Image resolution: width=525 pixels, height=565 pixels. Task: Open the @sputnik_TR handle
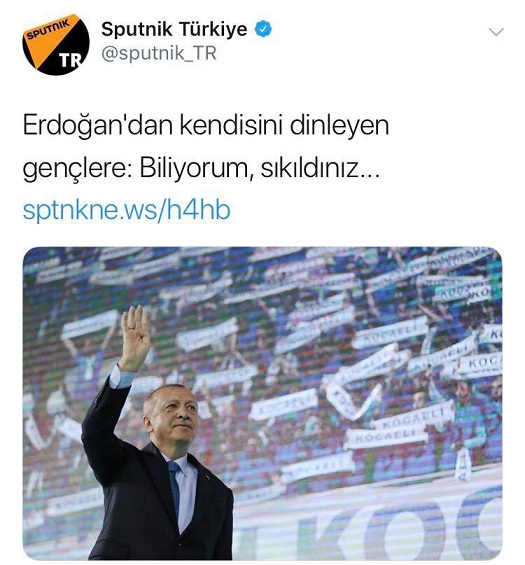[x=159, y=54]
